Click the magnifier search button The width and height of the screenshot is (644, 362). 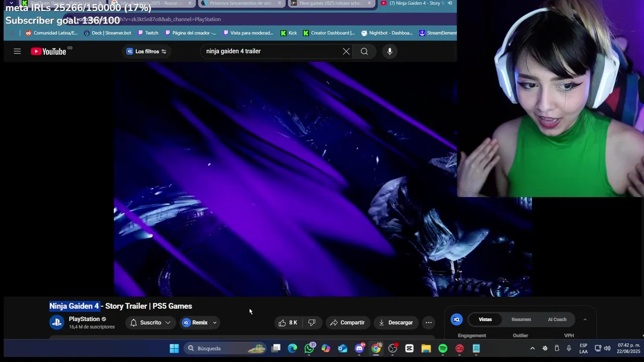tap(364, 51)
